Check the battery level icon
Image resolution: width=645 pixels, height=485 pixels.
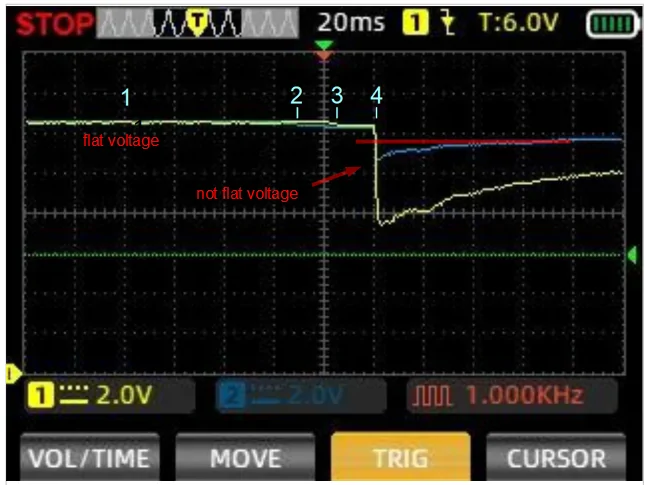point(612,24)
